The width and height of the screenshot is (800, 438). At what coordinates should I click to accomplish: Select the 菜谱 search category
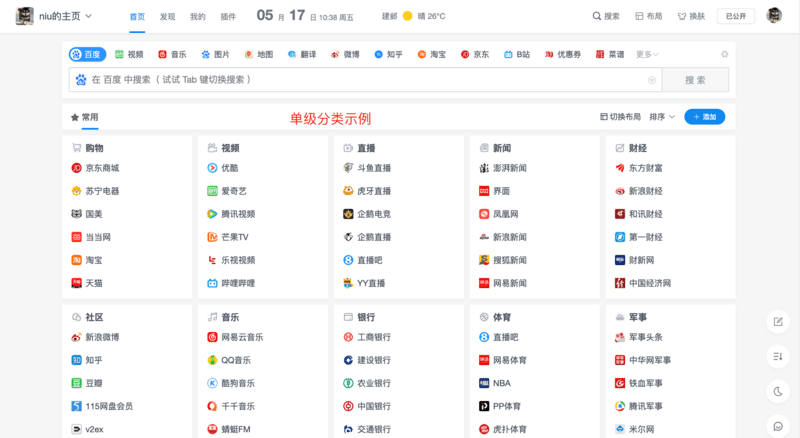tap(610, 55)
